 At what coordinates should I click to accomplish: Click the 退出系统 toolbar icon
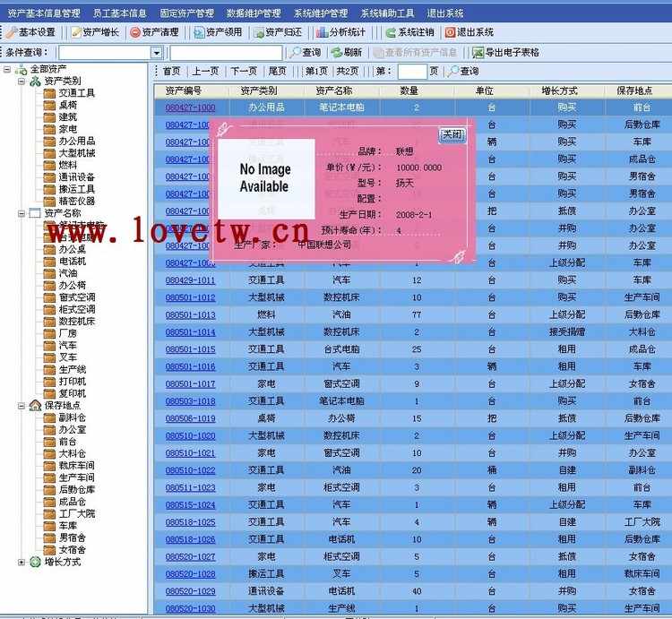450,32
